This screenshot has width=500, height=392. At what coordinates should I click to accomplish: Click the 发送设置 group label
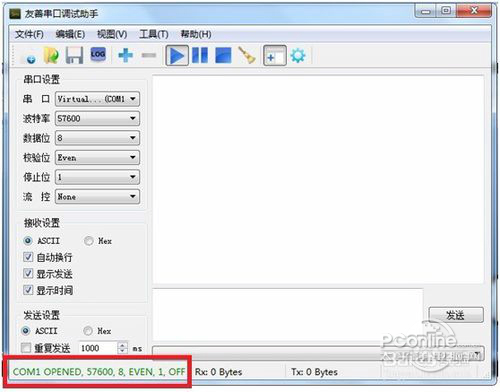pos(42,315)
